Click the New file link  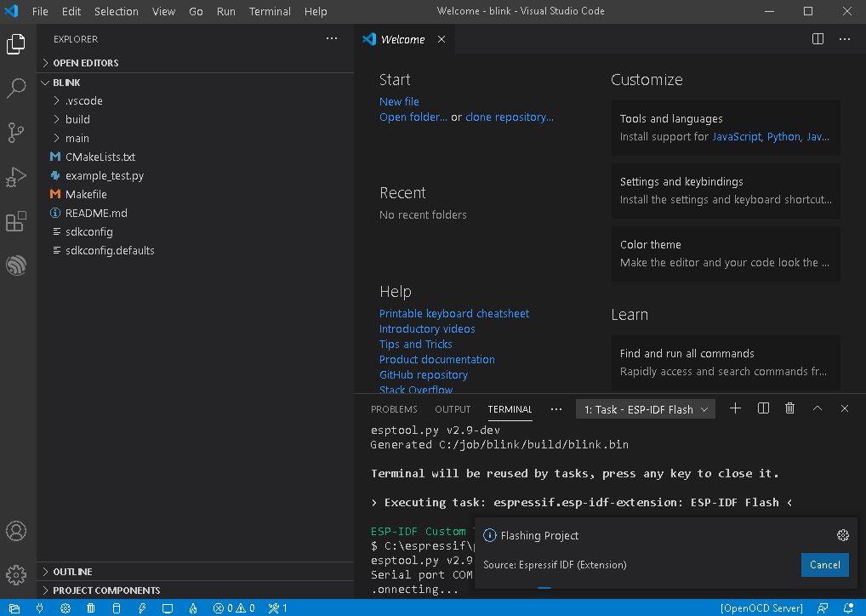(x=399, y=101)
